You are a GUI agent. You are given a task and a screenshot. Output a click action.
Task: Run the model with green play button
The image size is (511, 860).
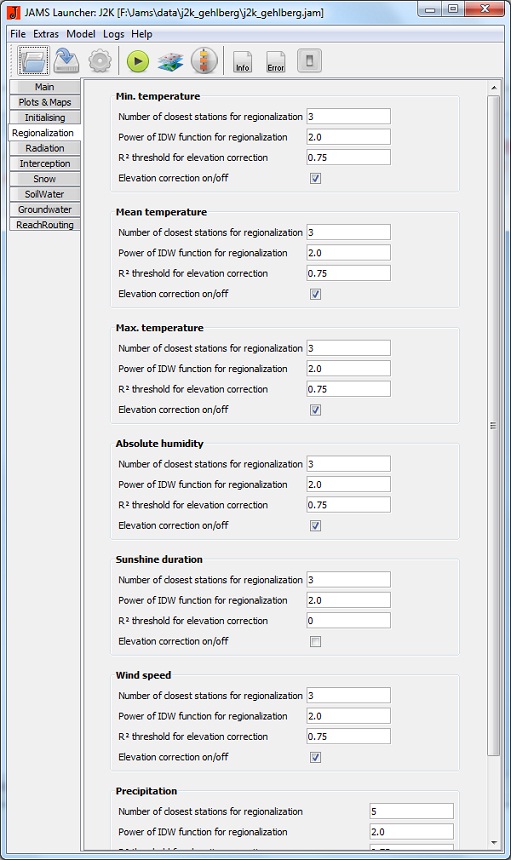pos(138,61)
